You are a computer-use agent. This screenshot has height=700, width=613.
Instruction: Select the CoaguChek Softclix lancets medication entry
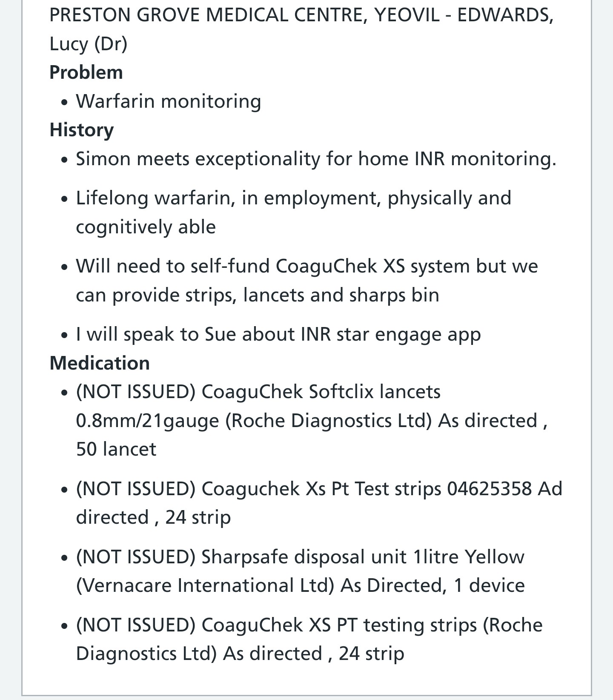point(312,420)
